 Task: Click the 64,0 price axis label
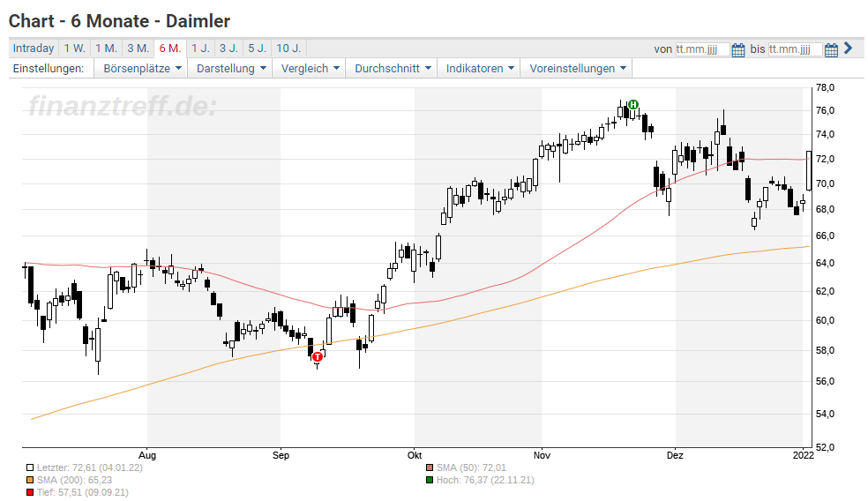coord(825,263)
